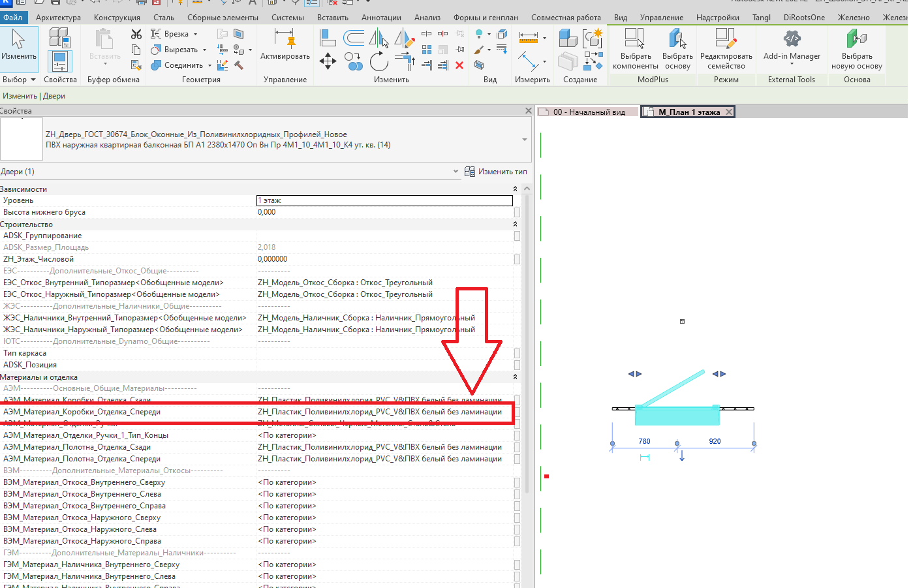Click the Активировать button
This screenshot has height=588, width=913.
coord(285,46)
